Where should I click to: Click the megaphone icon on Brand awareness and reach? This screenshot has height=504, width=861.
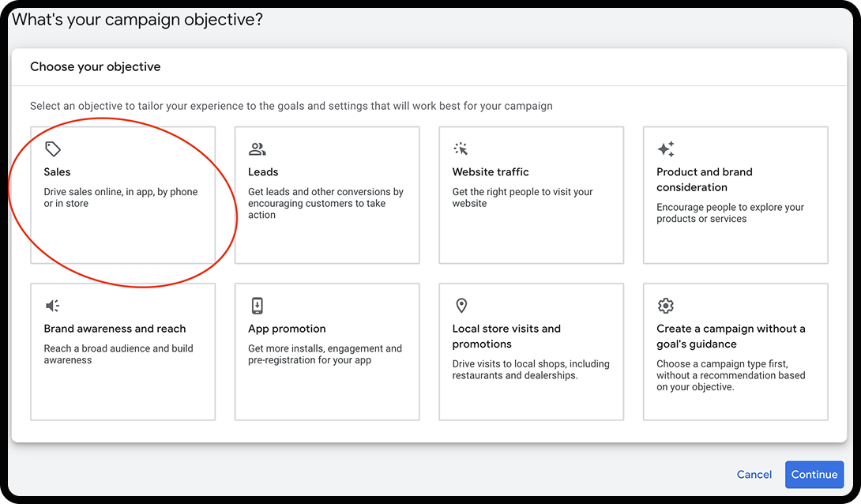point(52,305)
